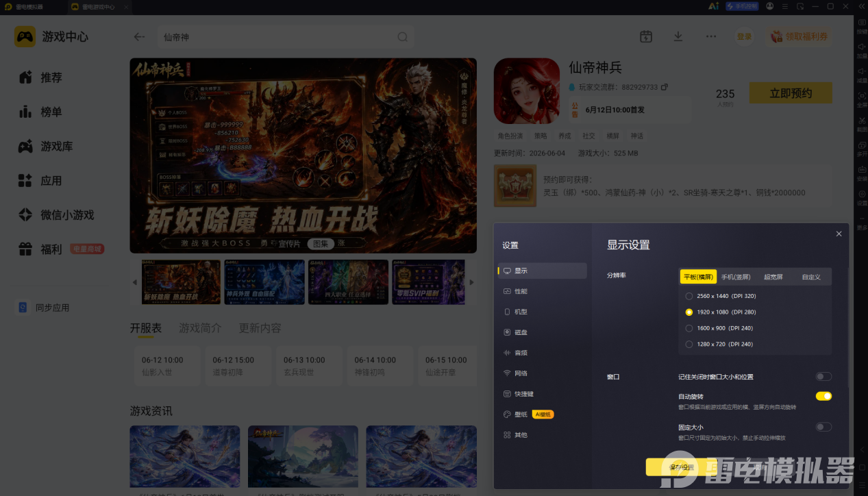Click the 登录 login button
This screenshot has height=496, width=868.
744,36
